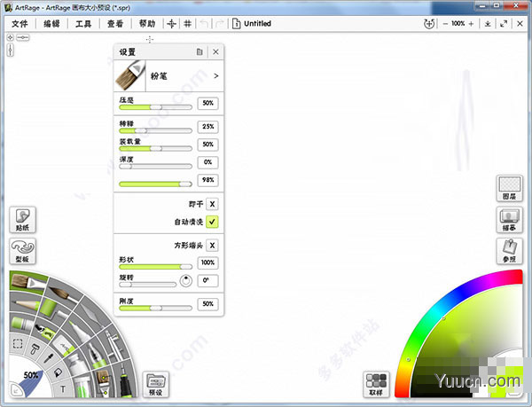Select the green glitter tube tool

pyautogui.click(x=82, y=386)
